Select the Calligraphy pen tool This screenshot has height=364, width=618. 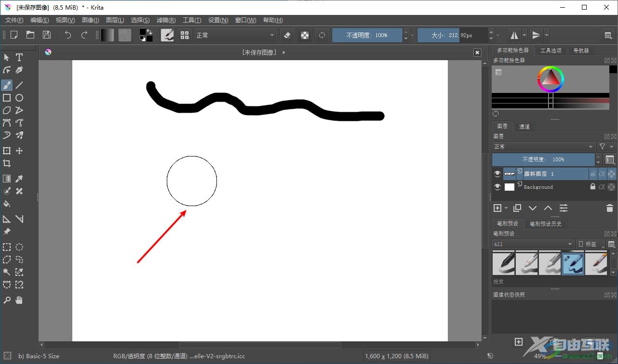(19, 70)
